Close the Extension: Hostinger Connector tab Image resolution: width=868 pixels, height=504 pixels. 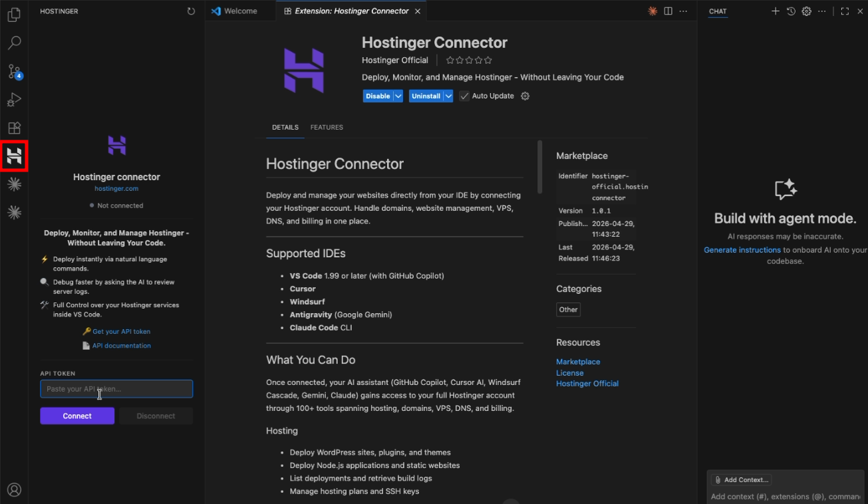418,11
